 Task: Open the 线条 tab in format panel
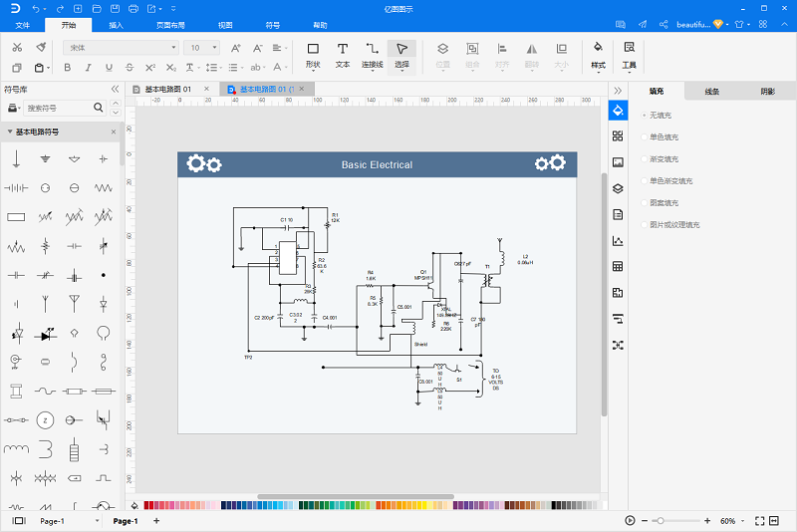tap(712, 92)
